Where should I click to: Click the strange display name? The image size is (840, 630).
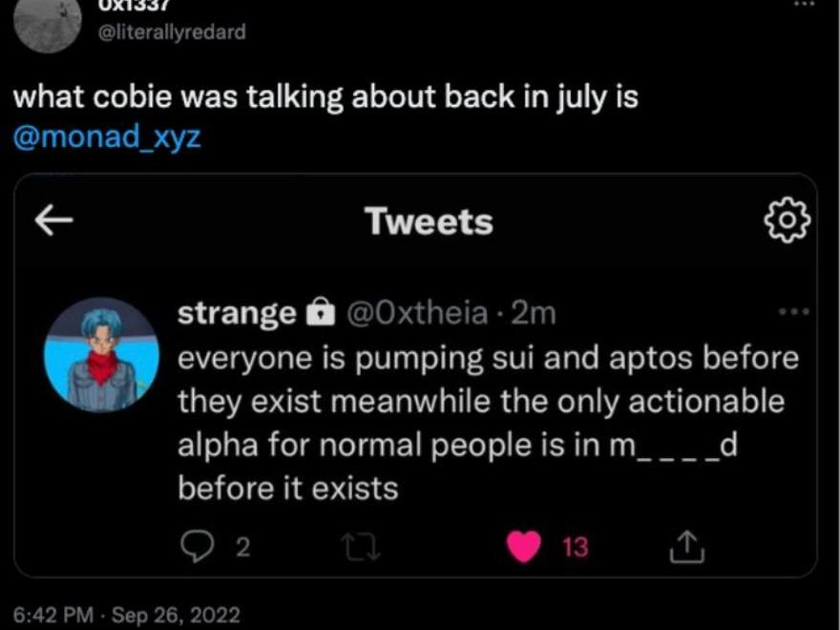click(237, 312)
